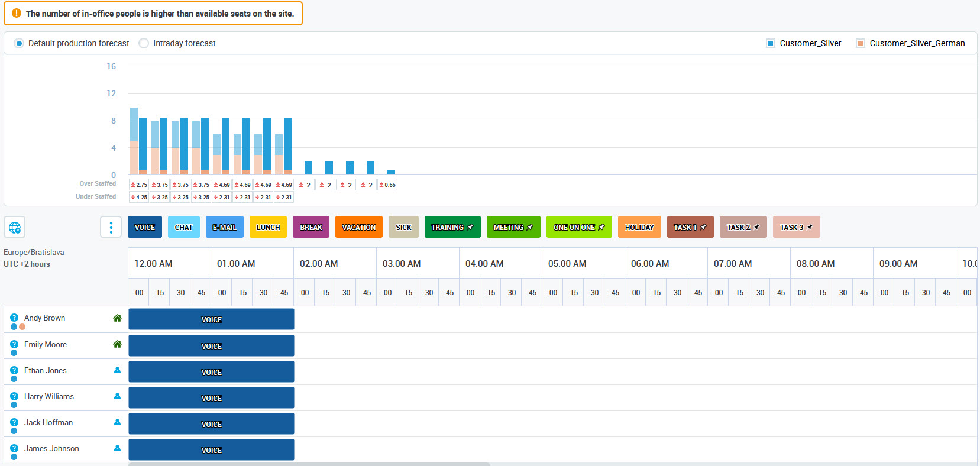Toggle the Customer_Silver_German legend checkbox
Image resolution: width=980 pixels, height=466 pixels.
point(861,43)
